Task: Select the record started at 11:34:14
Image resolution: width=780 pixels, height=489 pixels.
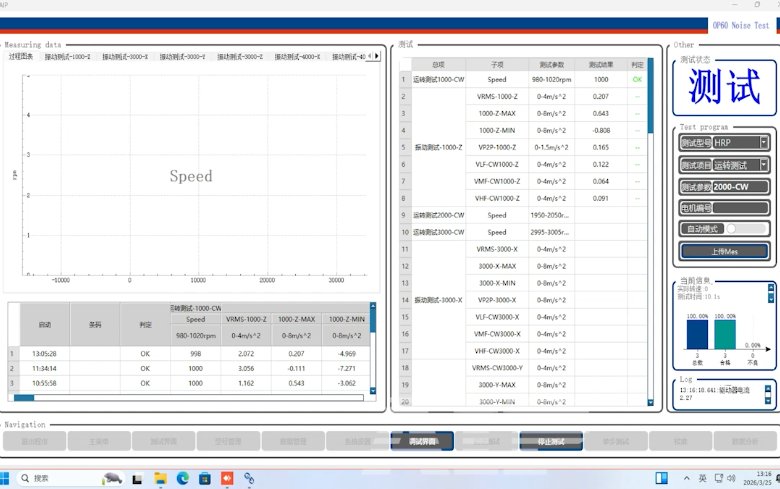Action: point(44,369)
